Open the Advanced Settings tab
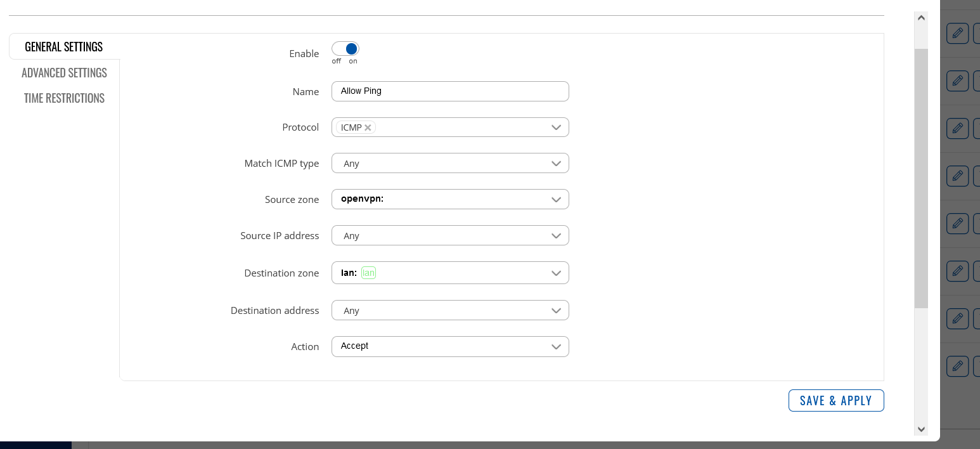 [64, 73]
